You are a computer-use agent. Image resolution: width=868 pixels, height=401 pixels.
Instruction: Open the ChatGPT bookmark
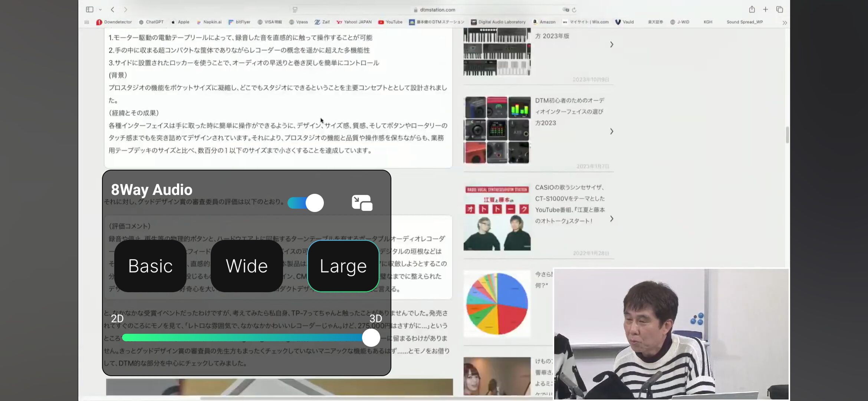coord(151,22)
